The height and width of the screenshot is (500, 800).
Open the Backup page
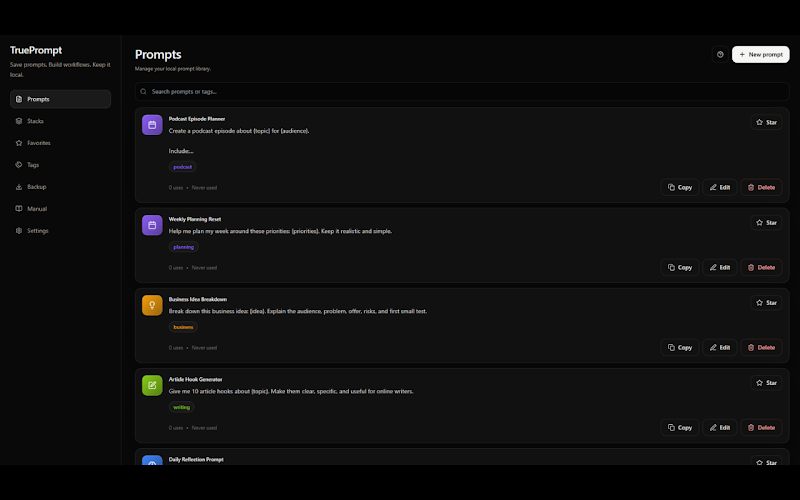coord(60,187)
